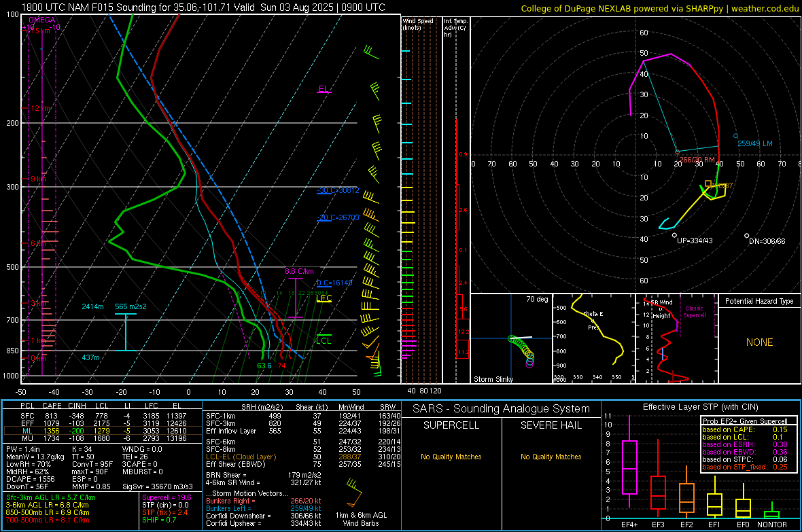The image size is (802, 532).
Task: Click the 'UP=334/43' hodograph label
Action: click(695, 241)
